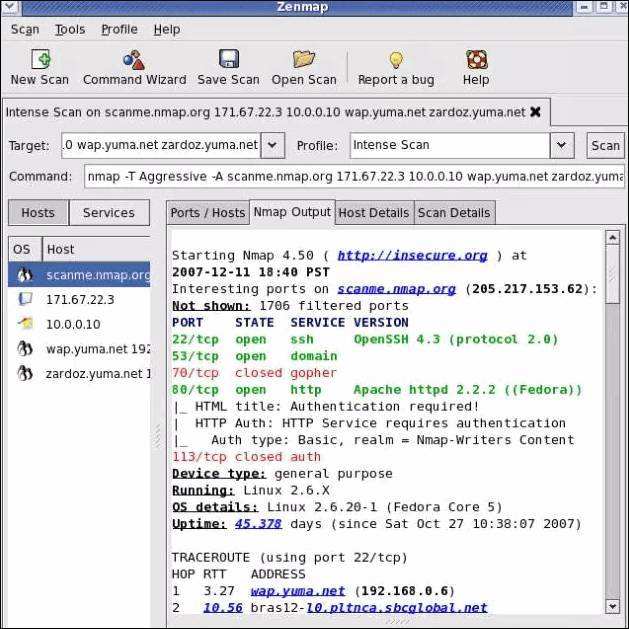Click the 53/tcp open domain line
The image size is (629, 629).
254,356
